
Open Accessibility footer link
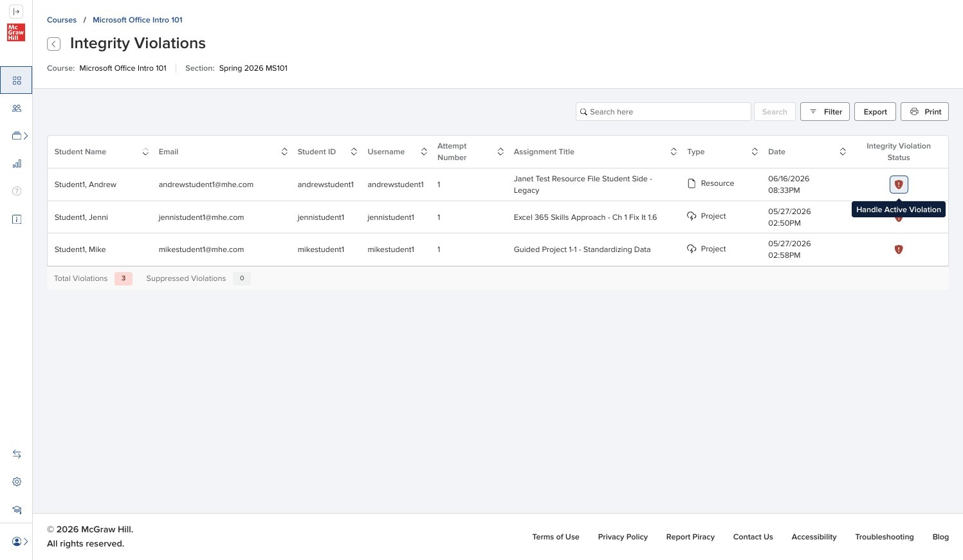click(814, 537)
